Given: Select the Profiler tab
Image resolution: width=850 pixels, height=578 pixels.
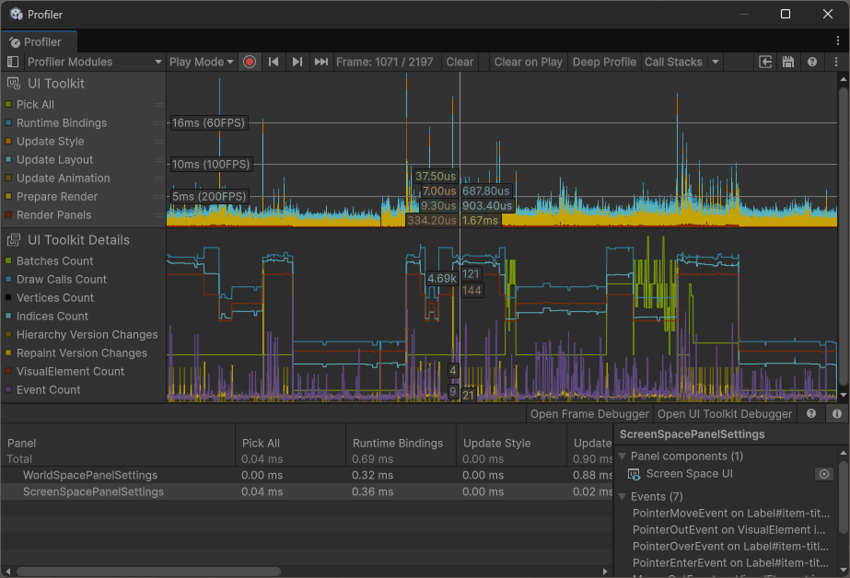Looking at the screenshot, I should coord(39,42).
